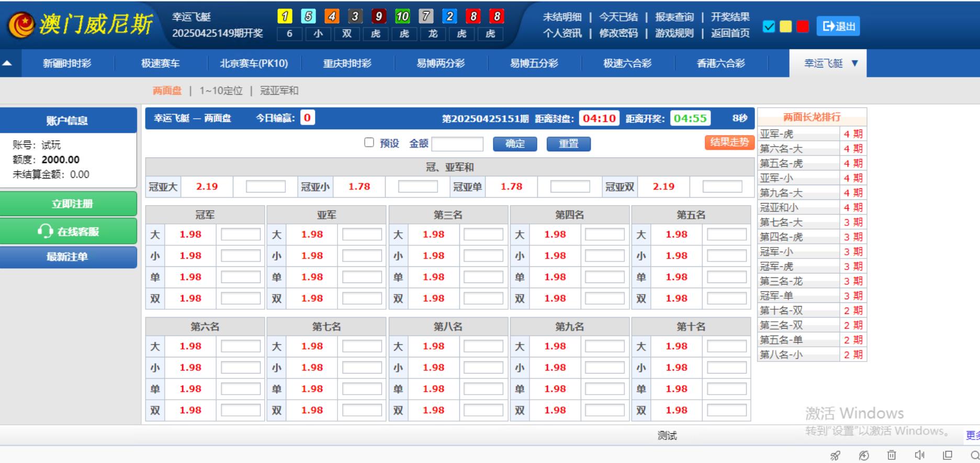Collapse the nav bar with up arrow

[x=7, y=63]
